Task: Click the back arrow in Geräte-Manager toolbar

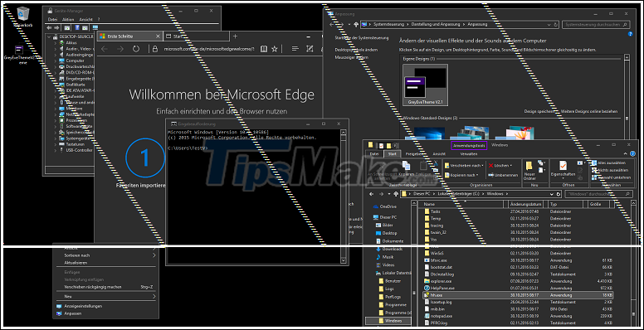Action: (50, 28)
